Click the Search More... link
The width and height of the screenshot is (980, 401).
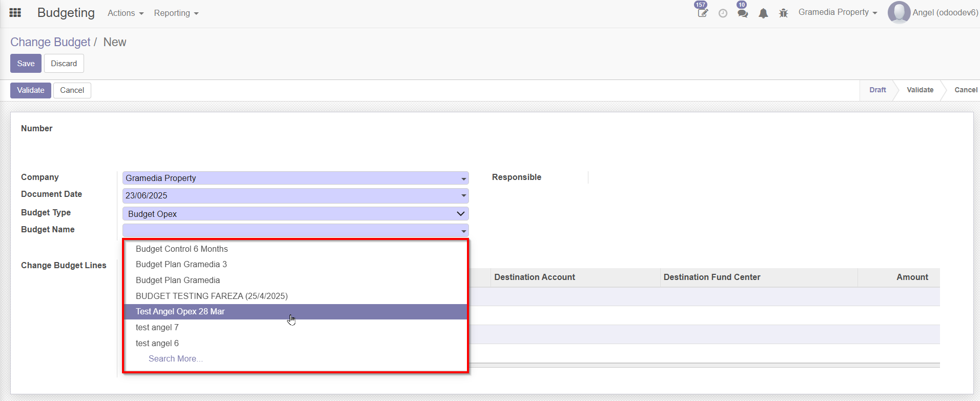point(176,359)
